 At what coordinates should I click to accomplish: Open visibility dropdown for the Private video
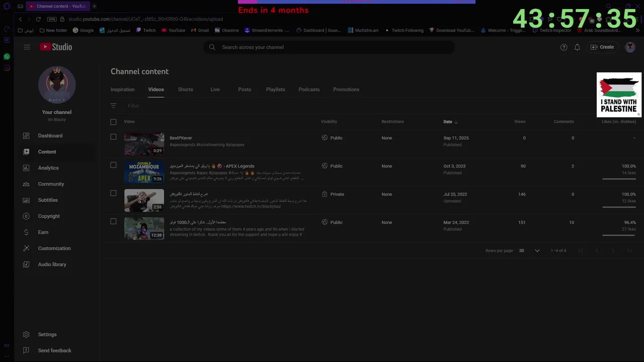(333, 194)
